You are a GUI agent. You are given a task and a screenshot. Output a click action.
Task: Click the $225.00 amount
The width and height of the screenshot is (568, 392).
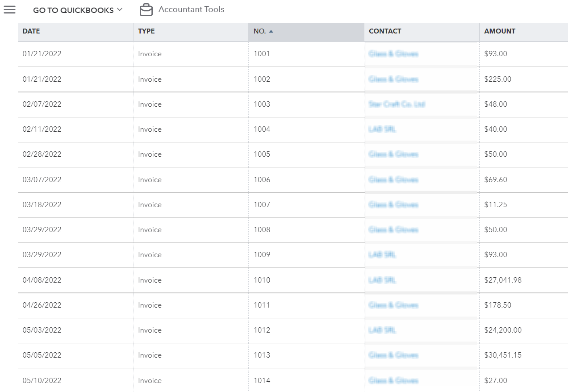[x=497, y=79]
